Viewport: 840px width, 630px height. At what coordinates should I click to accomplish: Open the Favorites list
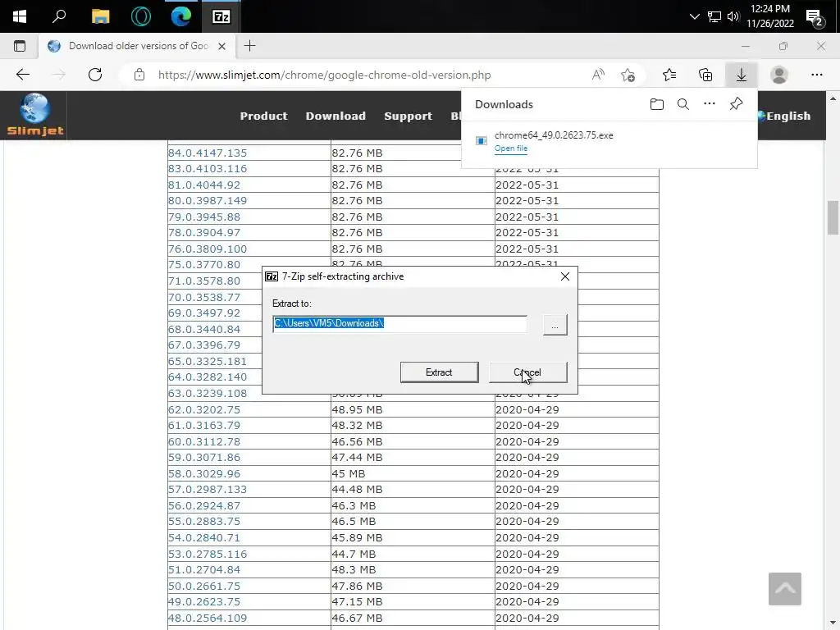pyautogui.click(x=669, y=75)
